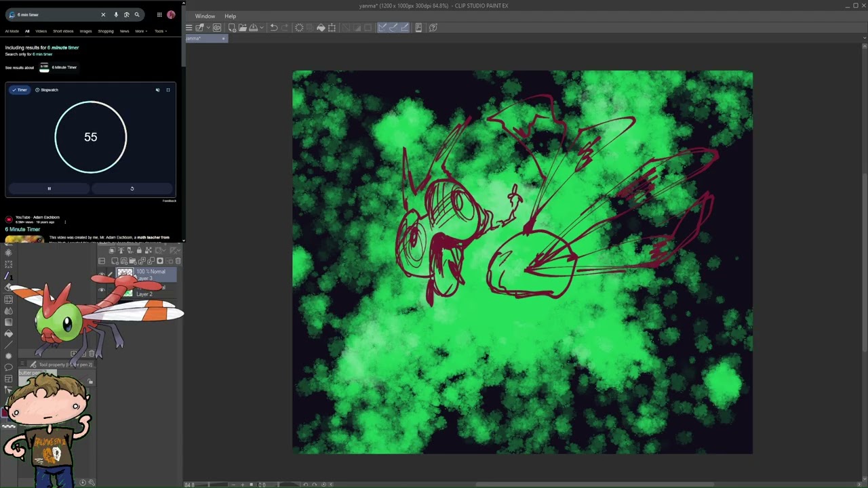Click the Fill bucket command bar icon
868x488 pixels.
[321, 28]
